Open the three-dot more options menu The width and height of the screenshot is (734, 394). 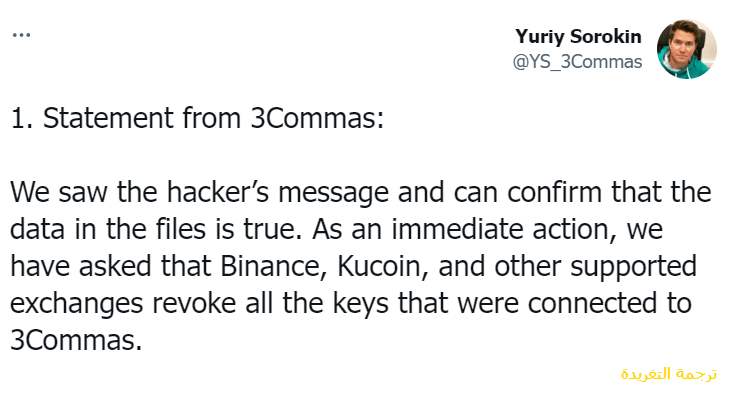(21, 35)
